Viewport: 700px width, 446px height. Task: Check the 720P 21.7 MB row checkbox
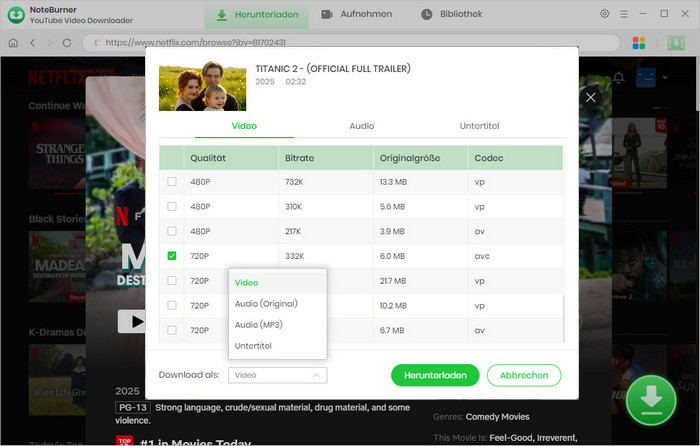point(171,280)
